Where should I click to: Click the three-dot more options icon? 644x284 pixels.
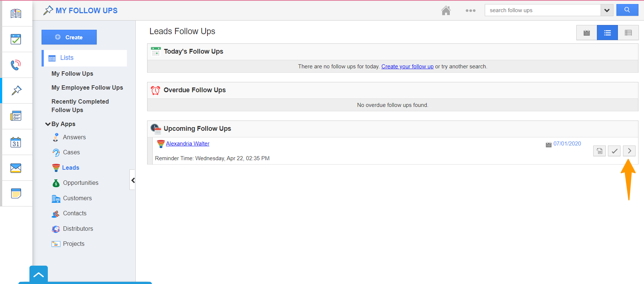[470, 11]
